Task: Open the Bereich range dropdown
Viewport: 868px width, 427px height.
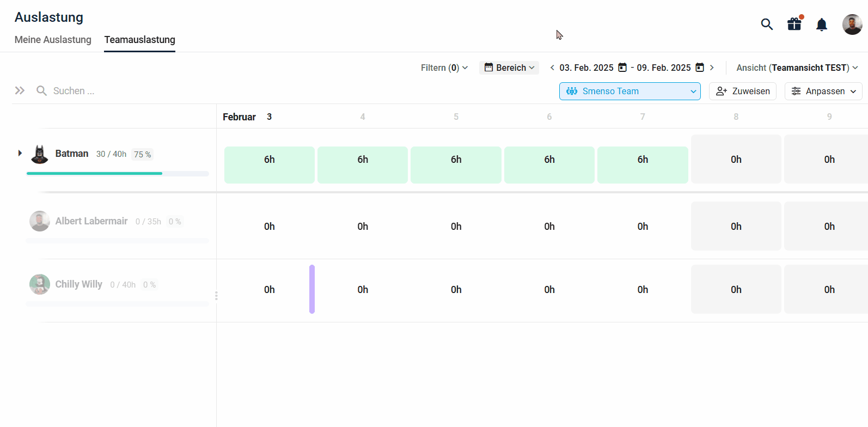Action: [x=509, y=68]
